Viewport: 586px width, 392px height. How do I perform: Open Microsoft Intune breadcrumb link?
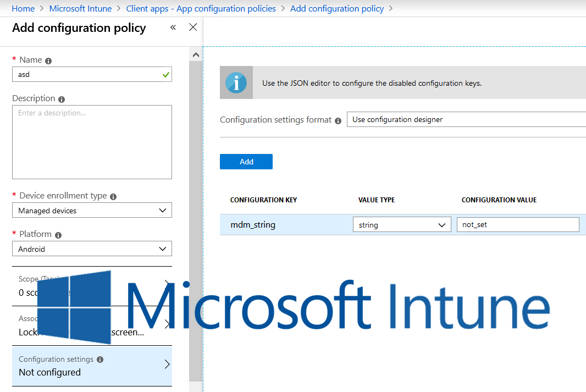click(80, 9)
